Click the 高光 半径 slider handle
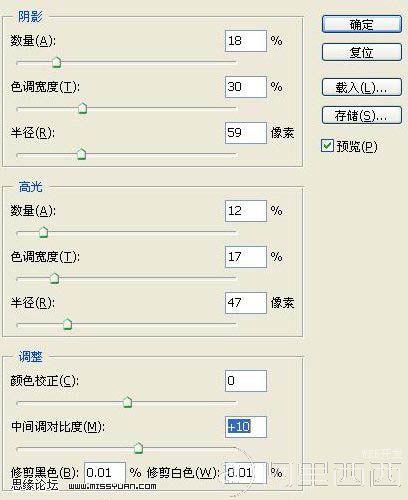Screen dimensions: 408x500 point(68,324)
